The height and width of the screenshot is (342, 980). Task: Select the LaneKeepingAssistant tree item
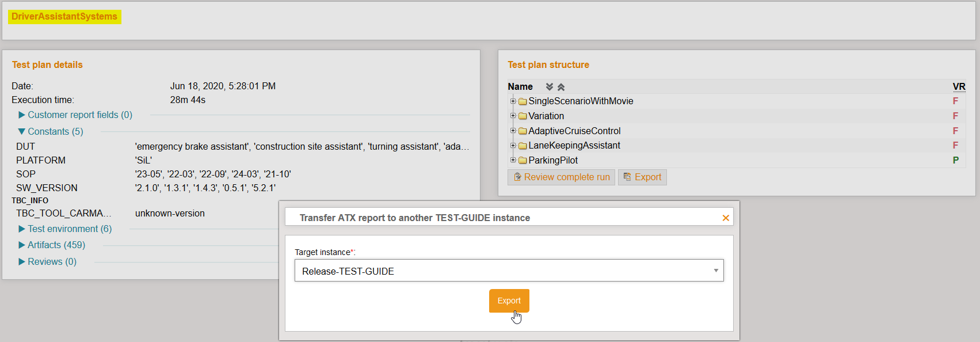pos(574,145)
